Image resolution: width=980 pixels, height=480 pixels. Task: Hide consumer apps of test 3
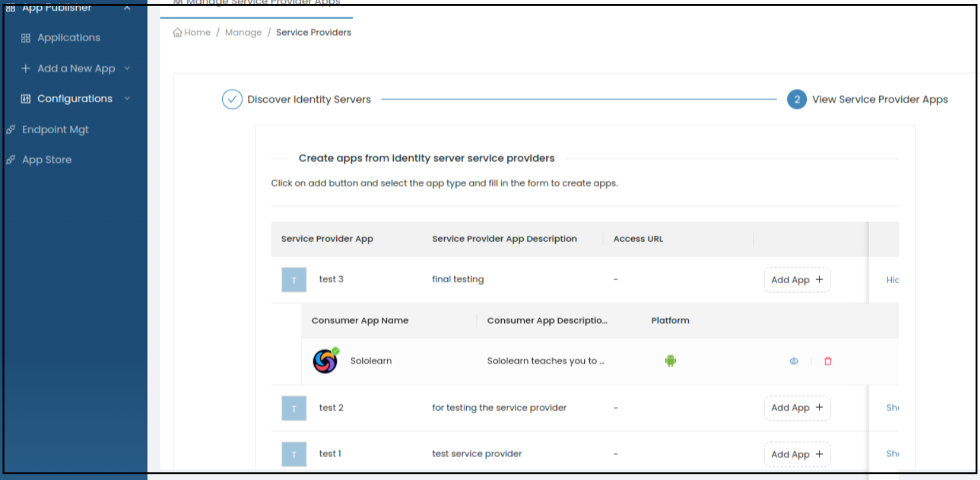(x=892, y=280)
